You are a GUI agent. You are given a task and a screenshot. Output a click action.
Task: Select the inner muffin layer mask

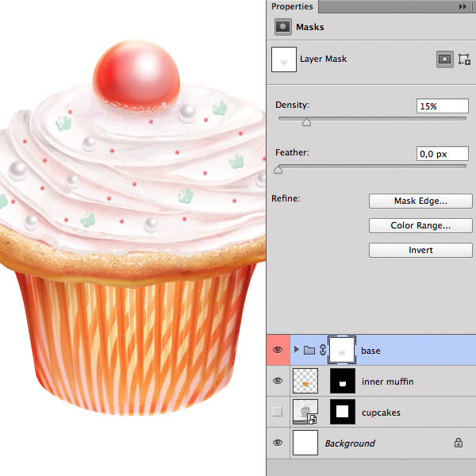(x=343, y=381)
